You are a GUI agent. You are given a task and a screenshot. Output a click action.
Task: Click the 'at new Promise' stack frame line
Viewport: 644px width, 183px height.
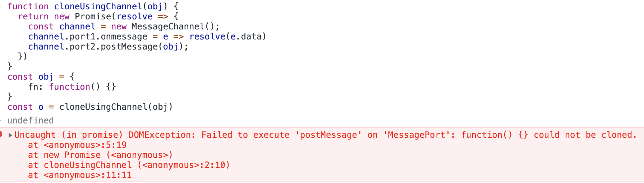click(100, 155)
